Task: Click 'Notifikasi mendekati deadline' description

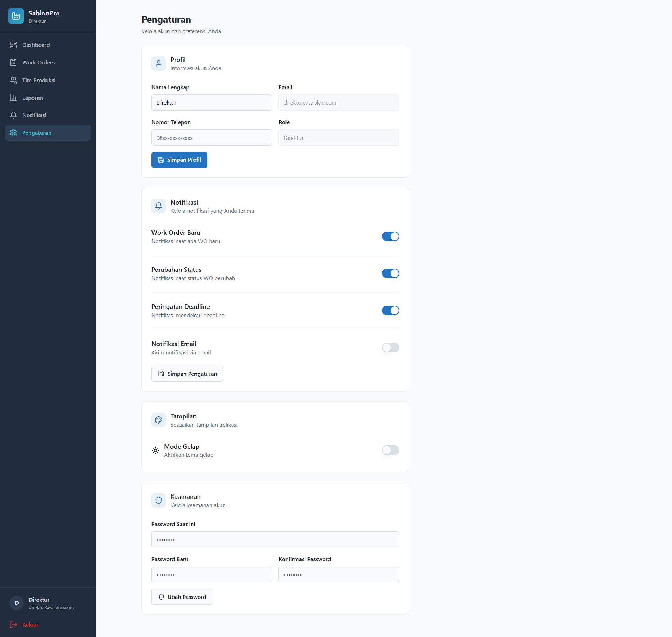Action: [x=188, y=315]
